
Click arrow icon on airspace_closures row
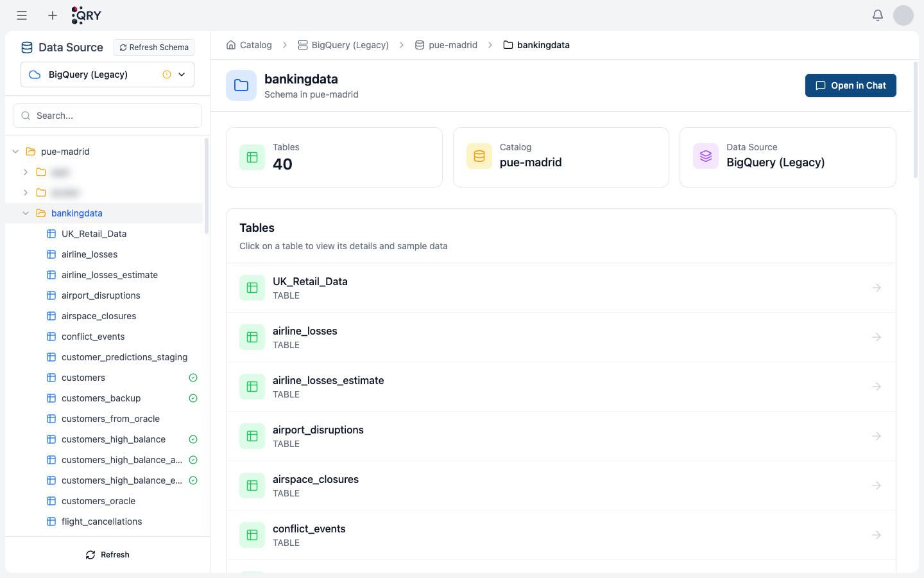(x=877, y=486)
